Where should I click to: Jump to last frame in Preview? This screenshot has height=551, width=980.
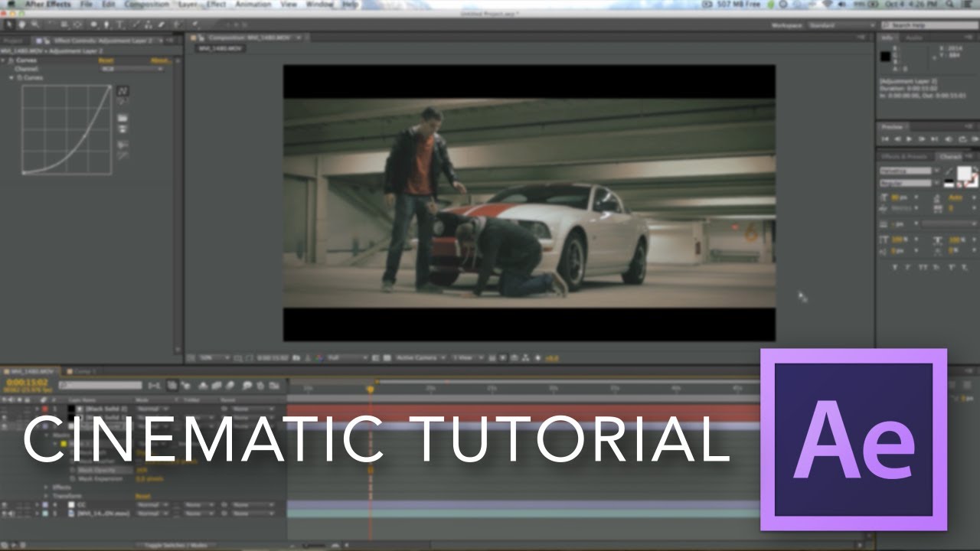[x=935, y=139]
